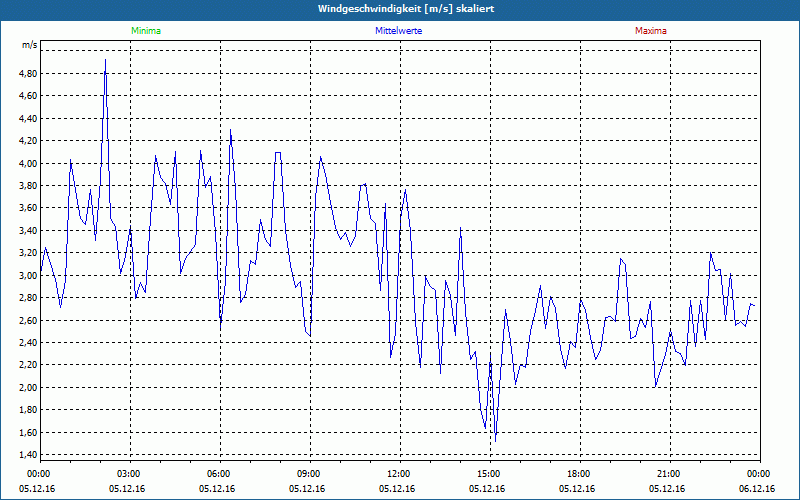
Task: Click the 4,00 y-axis value
Action: (27, 163)
